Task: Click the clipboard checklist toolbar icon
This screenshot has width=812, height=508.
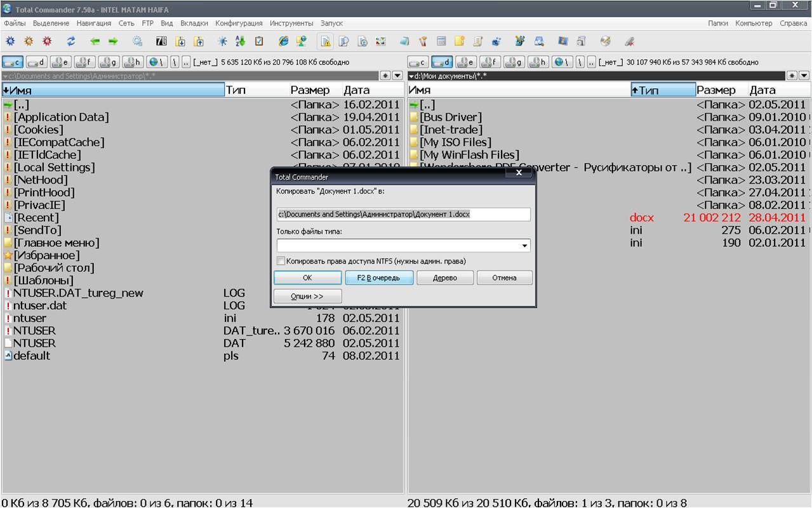Action: [x=259, y=41]
